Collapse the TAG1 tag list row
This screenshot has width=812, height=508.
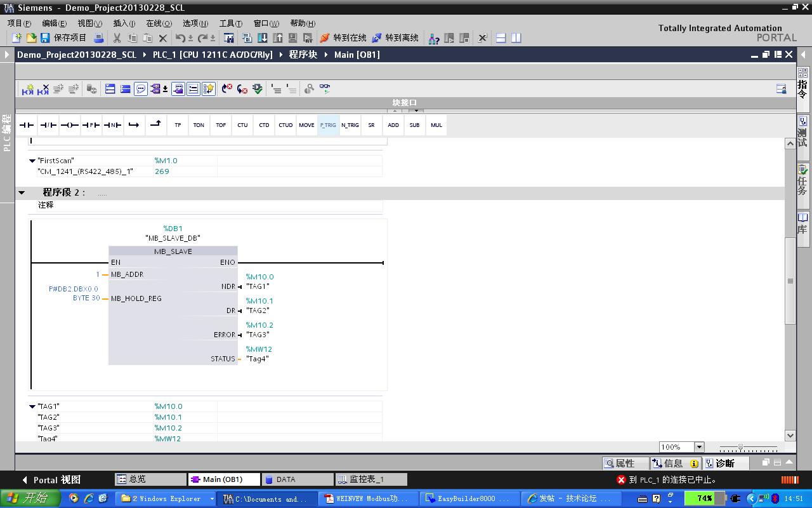(x=32, y=406)
